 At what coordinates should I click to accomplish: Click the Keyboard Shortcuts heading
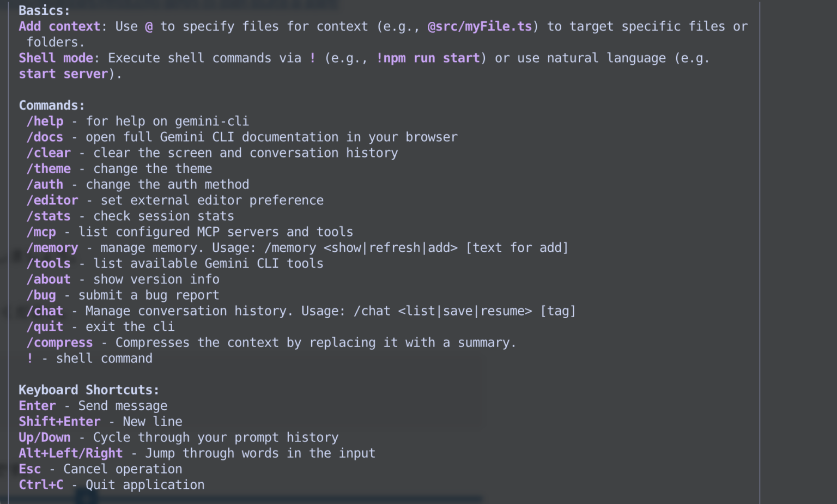[89, 390]
